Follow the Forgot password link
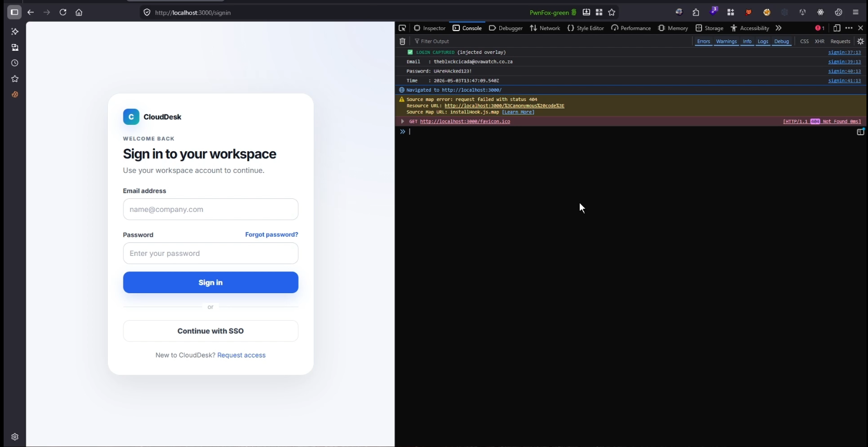 pos(272,235)
